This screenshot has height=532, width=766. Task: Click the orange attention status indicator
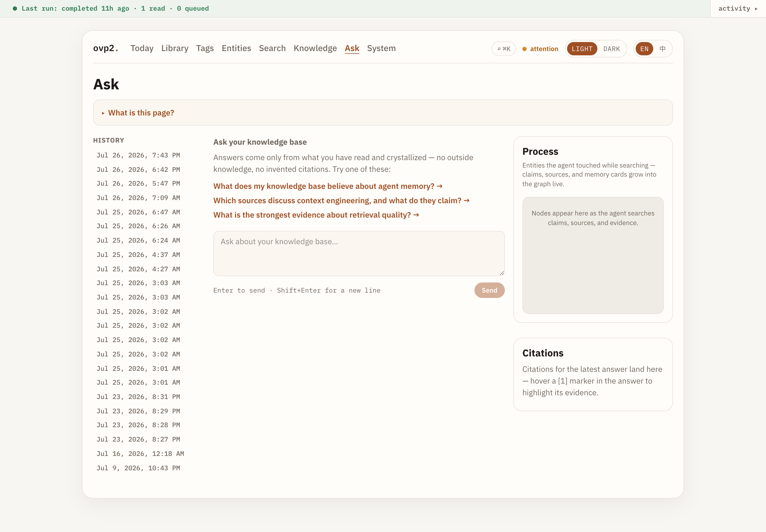click(540, 49)
